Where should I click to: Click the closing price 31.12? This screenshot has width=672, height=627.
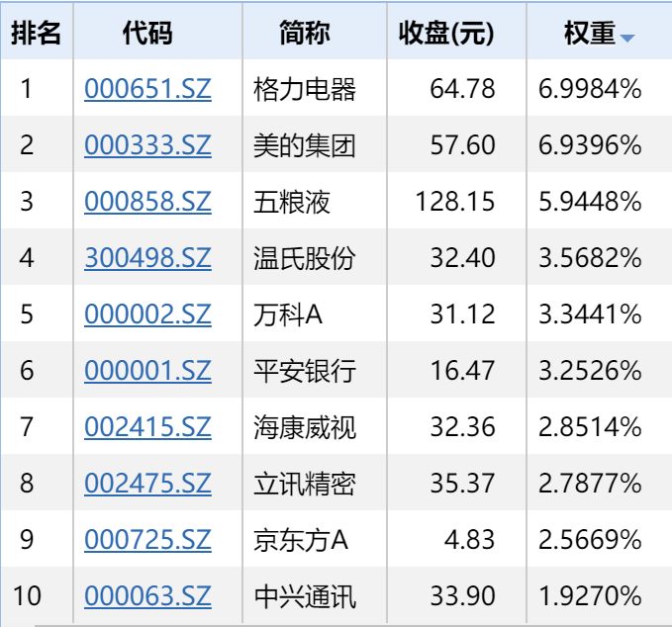[463, 314]
